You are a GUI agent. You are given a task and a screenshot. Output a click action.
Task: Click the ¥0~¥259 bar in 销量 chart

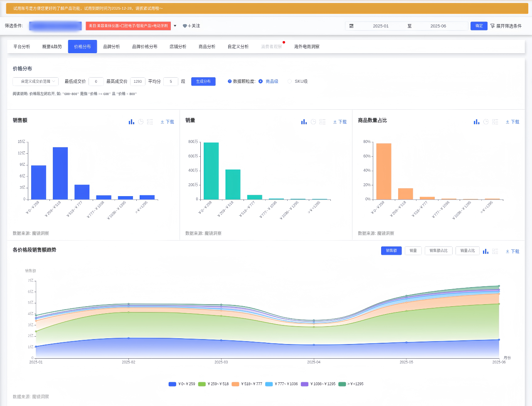point(211,171)
